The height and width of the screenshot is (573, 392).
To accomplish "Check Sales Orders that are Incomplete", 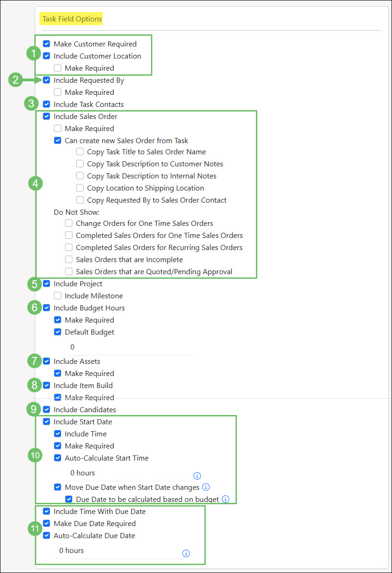I will click(x=69, y=259).
